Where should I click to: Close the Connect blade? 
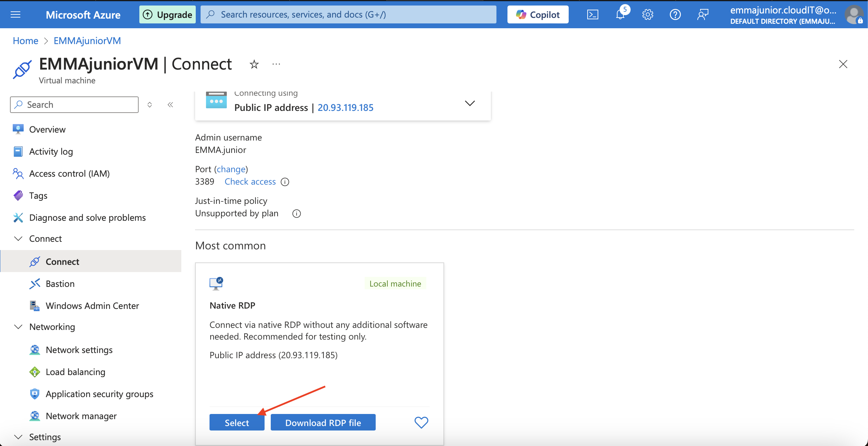[843, 64]
